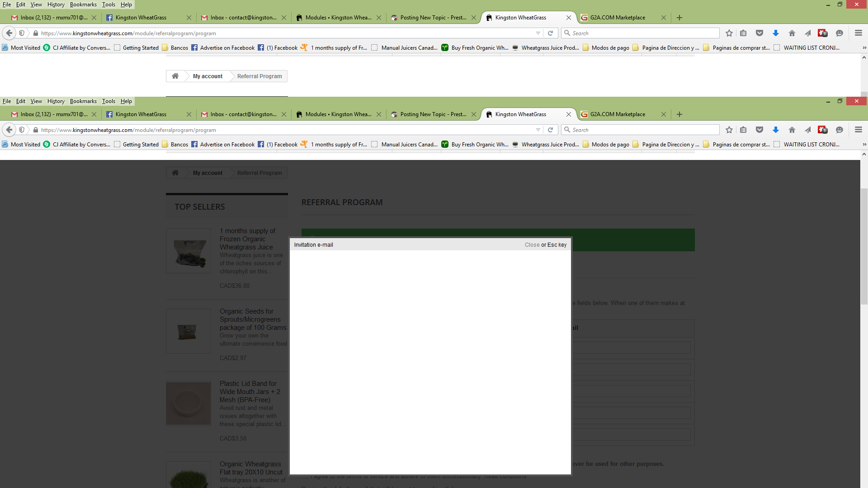868x488 pixels.
Task: Click bookmark star icon in lower toolbar
Action: [729, 130]
